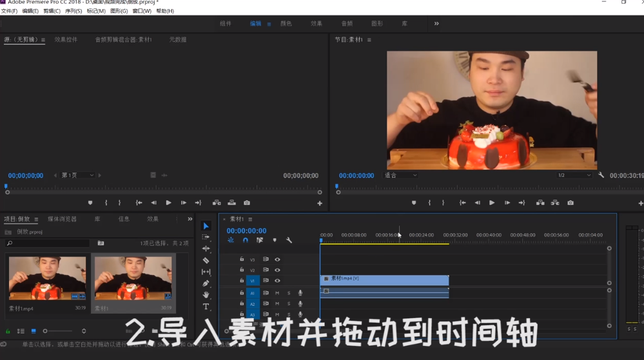Mark Out point in Program Monitor
This screenshot has height=360, width=644.
coord(443,203)
